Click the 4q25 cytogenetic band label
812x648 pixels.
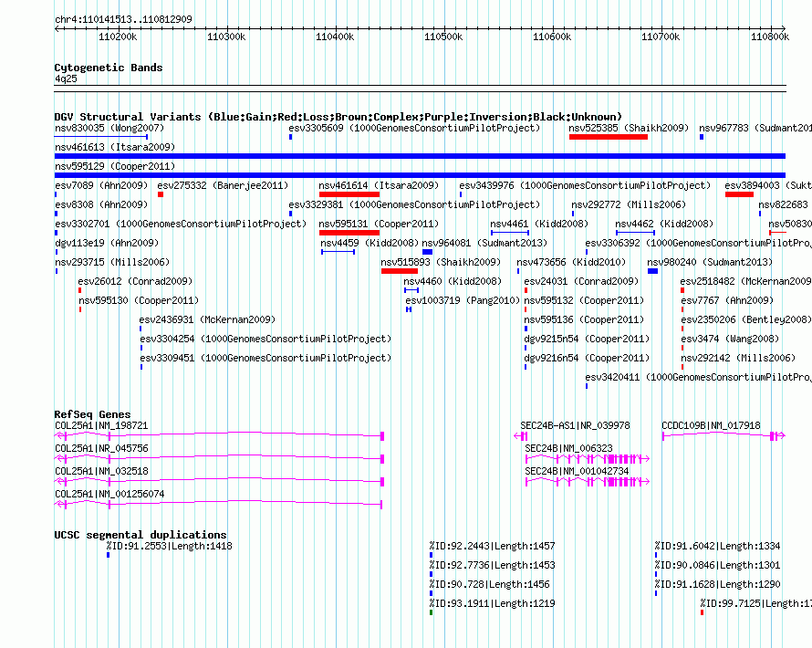66,78
